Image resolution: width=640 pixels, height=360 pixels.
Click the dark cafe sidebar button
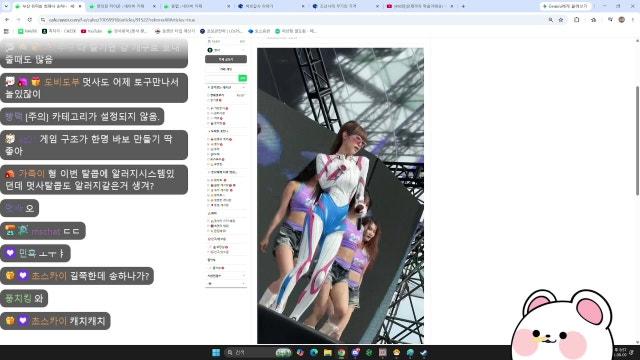[226, 59]
